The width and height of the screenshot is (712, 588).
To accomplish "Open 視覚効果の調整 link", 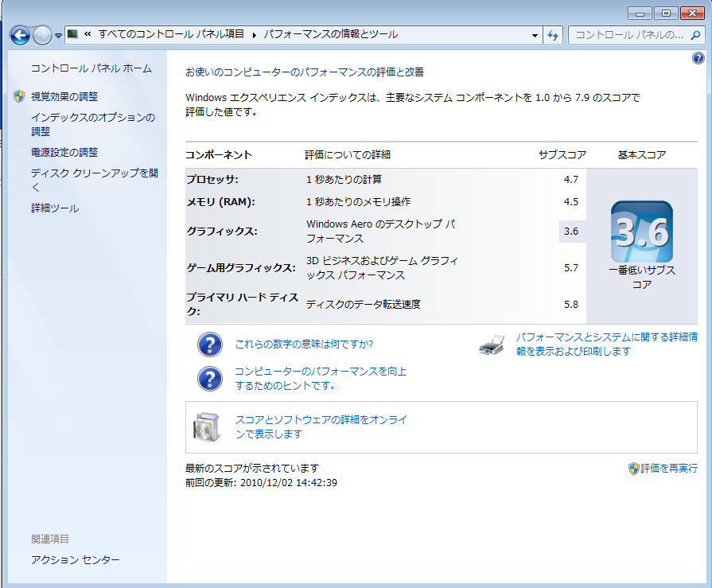I will coord(64,97).
